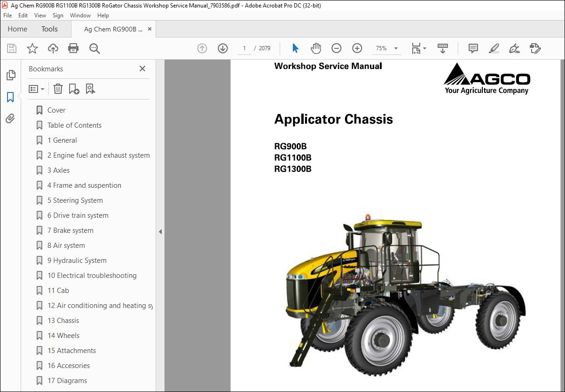Add the document to starred favorites
565x392 pixels.
click(x=32, y=48)
